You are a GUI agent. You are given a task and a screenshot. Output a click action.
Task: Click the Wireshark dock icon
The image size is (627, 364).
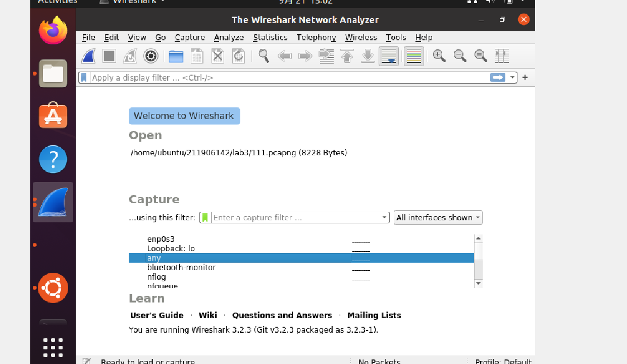pos(53,202)
